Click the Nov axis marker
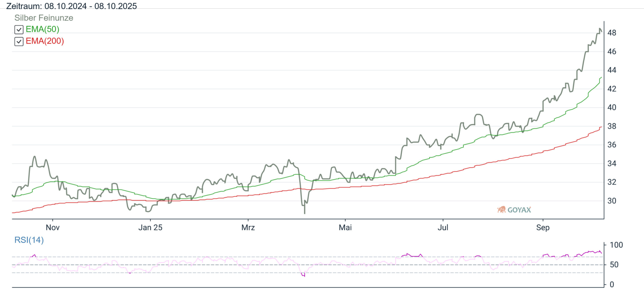644x290 pixels. tap(53, 228)
